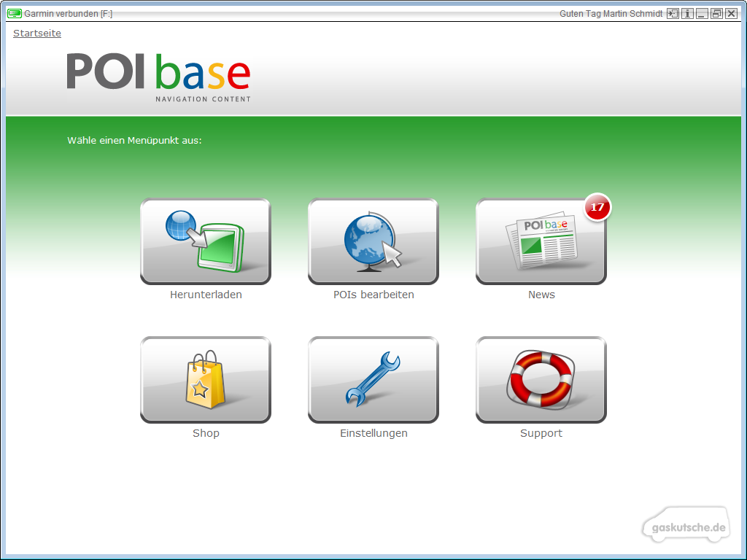
Task: Close the POIbase window
Action: (x=731, y=13)
